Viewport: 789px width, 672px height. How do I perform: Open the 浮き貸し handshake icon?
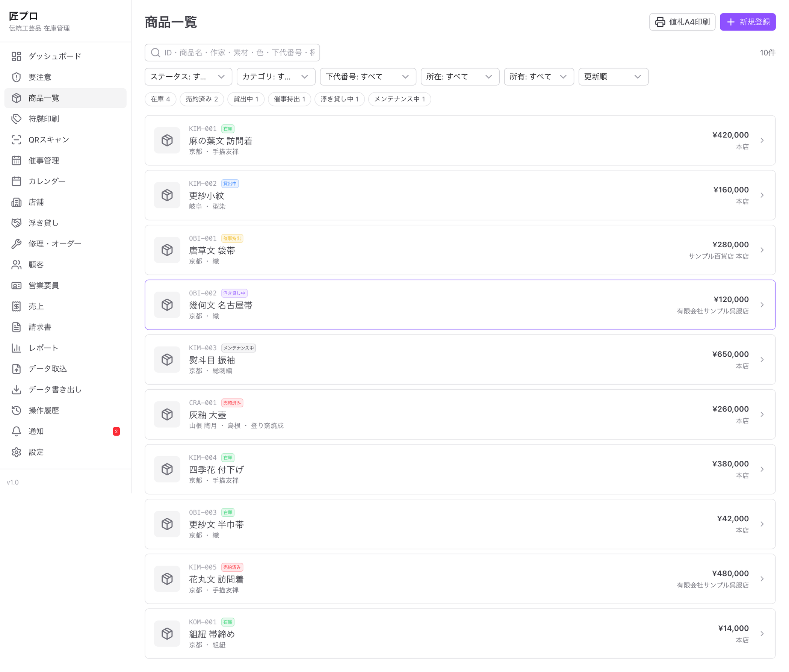pyautogui.click(x=17, y=223)
